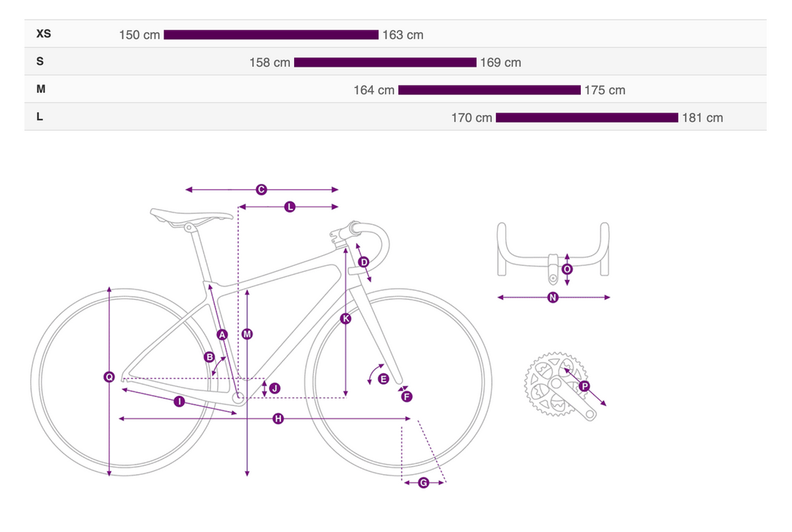Select the C marker above the saddle

261,190
